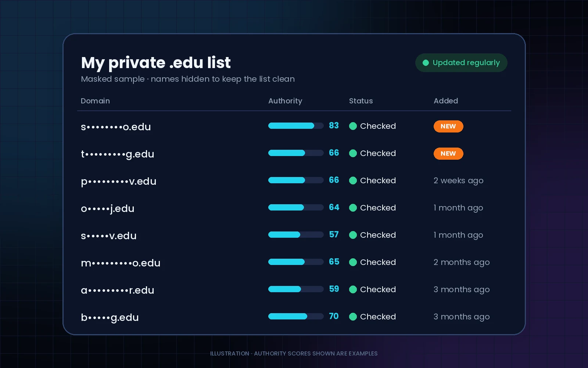Click the NEW badge on the t•••••••••g.edu row
The height and width of the screenshot is (368, 588).
pyautogui.click(x=448, y=153)
